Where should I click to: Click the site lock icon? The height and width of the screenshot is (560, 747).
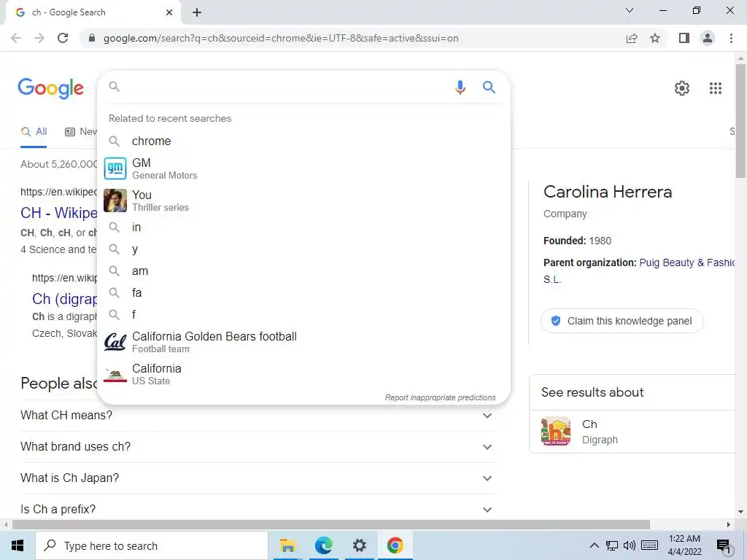pyautogui.click(x=92, y=38)
